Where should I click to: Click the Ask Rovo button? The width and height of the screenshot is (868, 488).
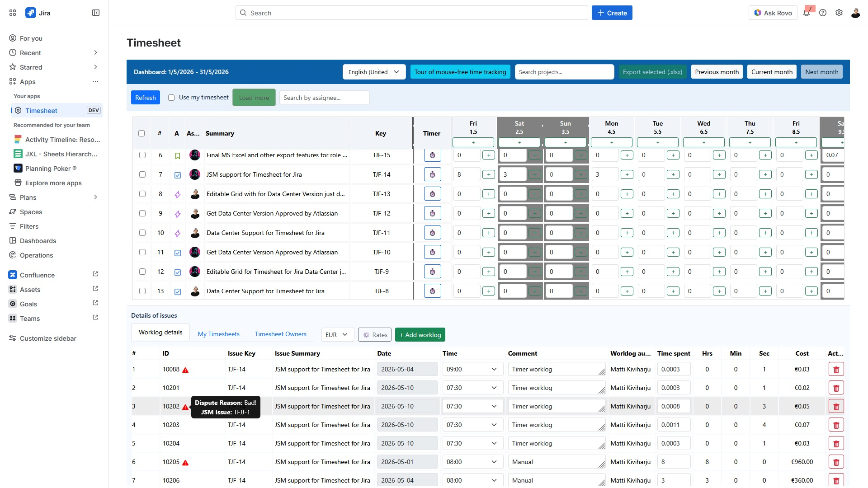(773, 13)
